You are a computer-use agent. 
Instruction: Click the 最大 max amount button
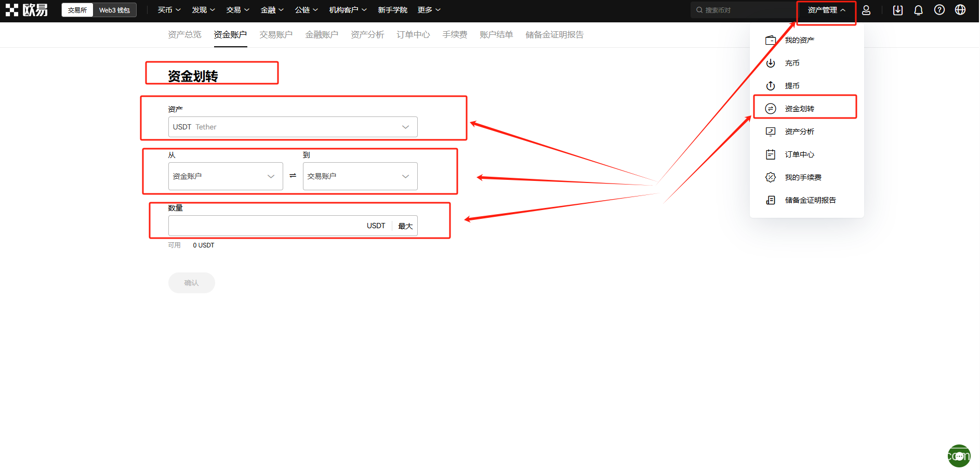tap(405, 226)
